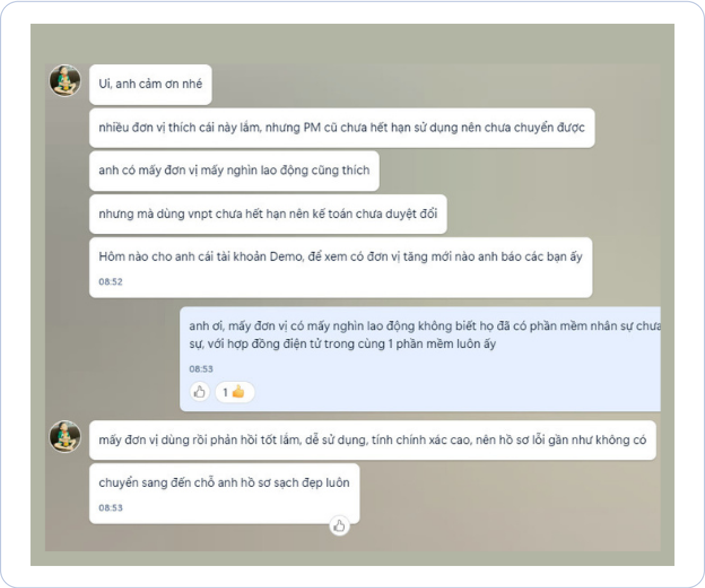Click the 08:52 timestamp
The height and width of the screenshot is (588, 705).
[x=111, y=281]
